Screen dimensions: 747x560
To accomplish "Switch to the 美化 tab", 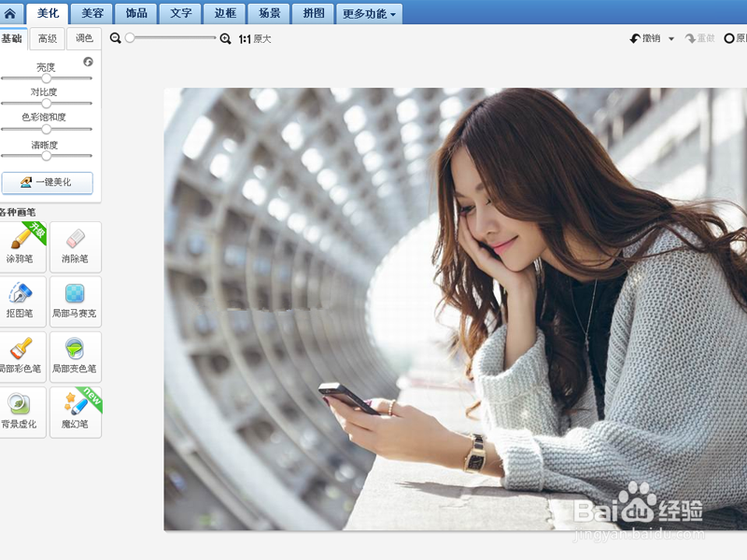I will [48, 13].
